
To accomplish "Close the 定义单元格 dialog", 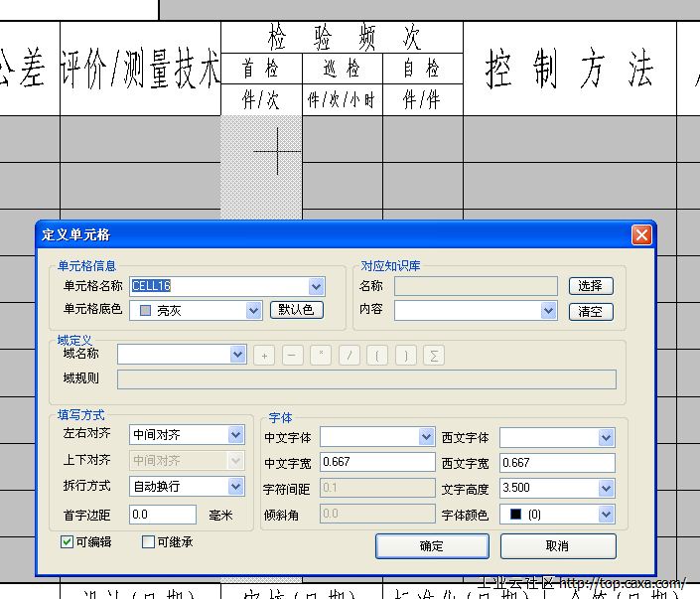I will (x=640, y=234).
